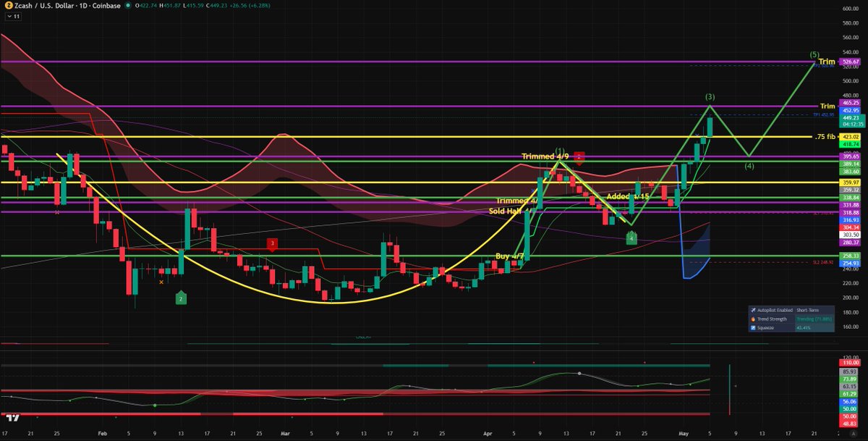This screenshot has height=441, width=868.
Task: Click the Elliott wave (3) label
Action: [710, 96]
